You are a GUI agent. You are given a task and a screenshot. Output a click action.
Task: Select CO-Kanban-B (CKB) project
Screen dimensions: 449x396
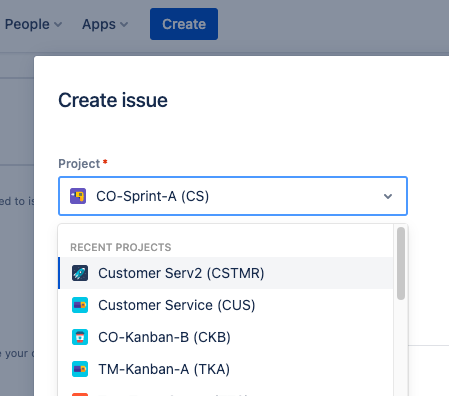(226, 337)
